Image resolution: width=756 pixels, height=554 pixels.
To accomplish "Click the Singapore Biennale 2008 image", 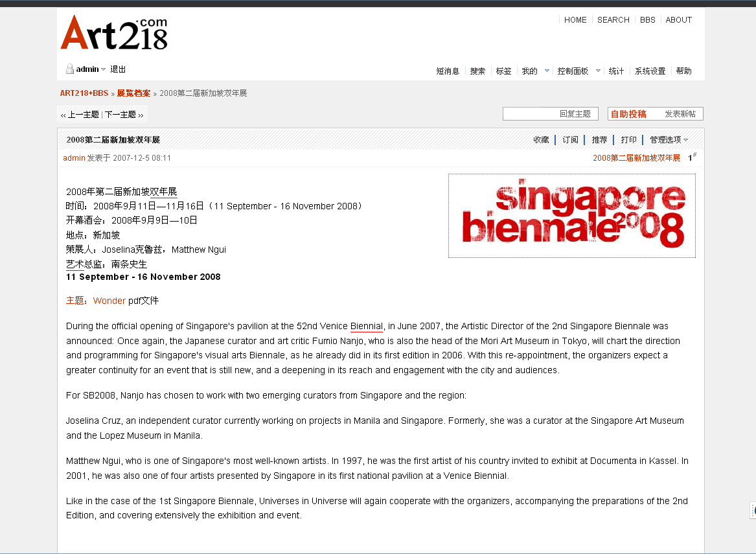I will click(x=572, y=216).
